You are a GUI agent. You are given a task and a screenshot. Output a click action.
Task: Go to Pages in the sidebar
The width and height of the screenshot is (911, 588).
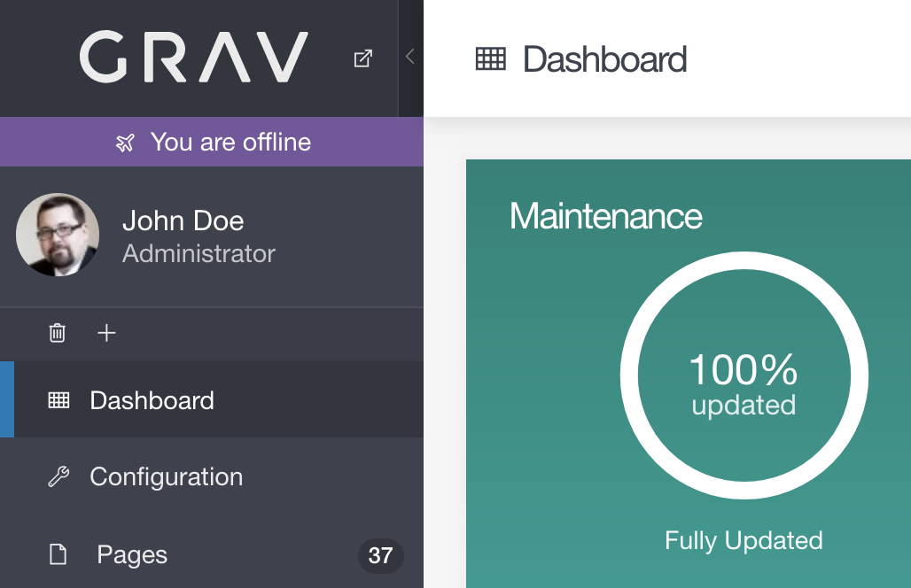tap(132, 555)
